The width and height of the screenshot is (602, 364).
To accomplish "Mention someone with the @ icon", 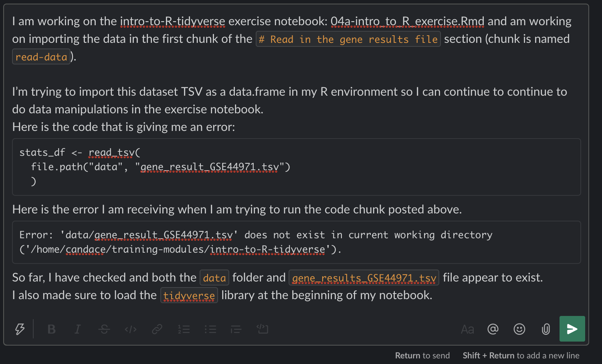I will pyautogui.click(x=493, y=329).
